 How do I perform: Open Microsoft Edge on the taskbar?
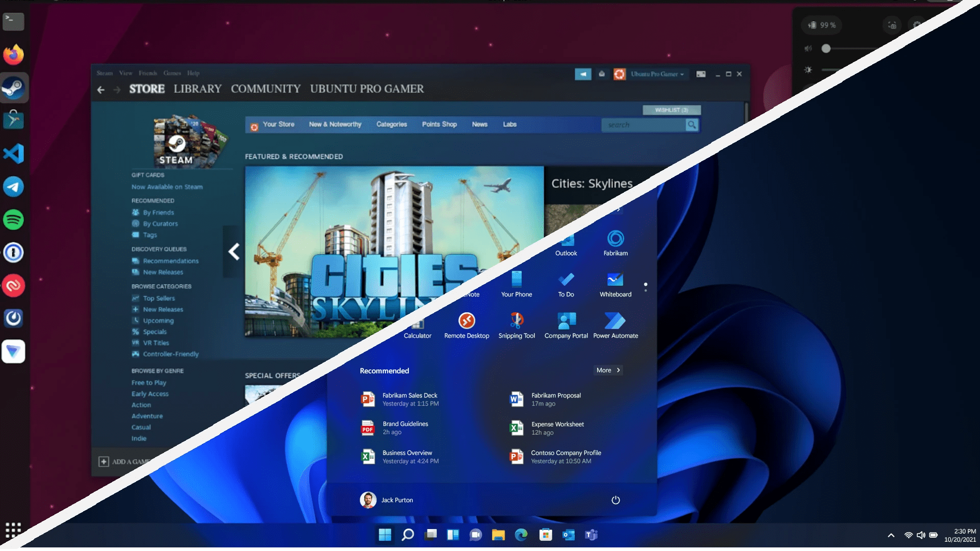[x=521, y=535]
